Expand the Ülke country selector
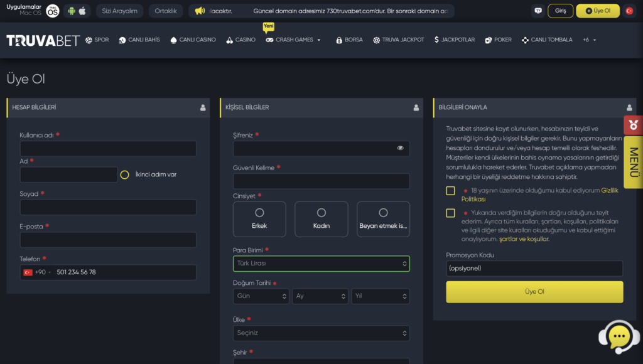This screenshot has height=364, width=643. click(321, 333)
